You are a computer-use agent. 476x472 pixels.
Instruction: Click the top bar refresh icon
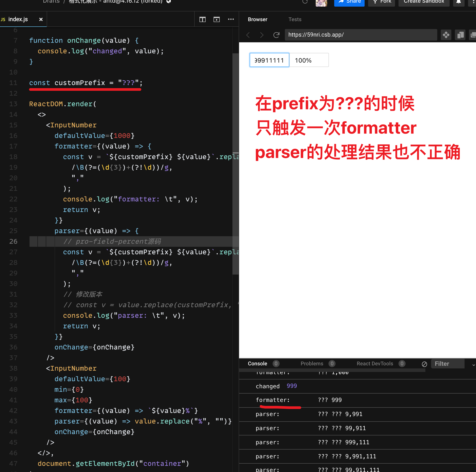pos(305,2)
